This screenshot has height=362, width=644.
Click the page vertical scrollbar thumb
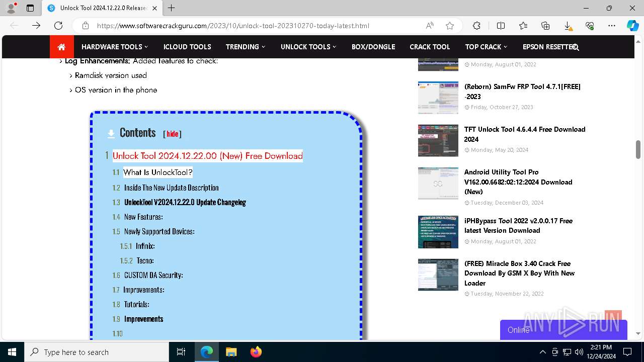coord(638,150)
